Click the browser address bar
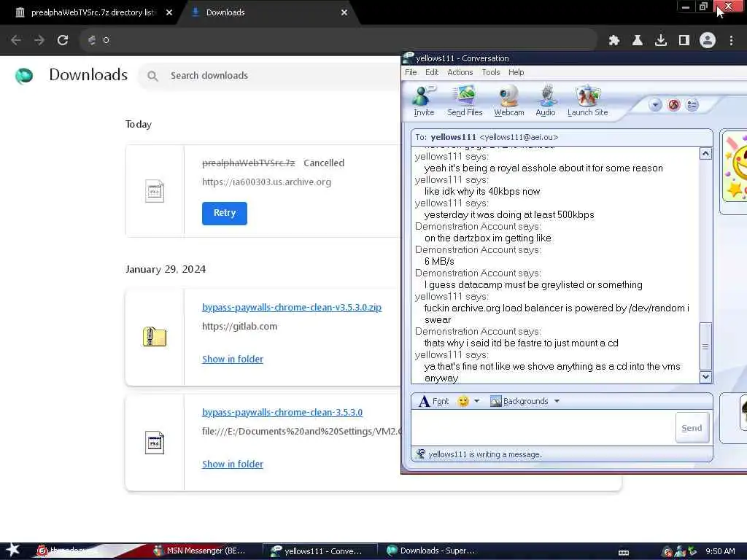The width and height of the screenshot is (747, 560). [338, 40]
